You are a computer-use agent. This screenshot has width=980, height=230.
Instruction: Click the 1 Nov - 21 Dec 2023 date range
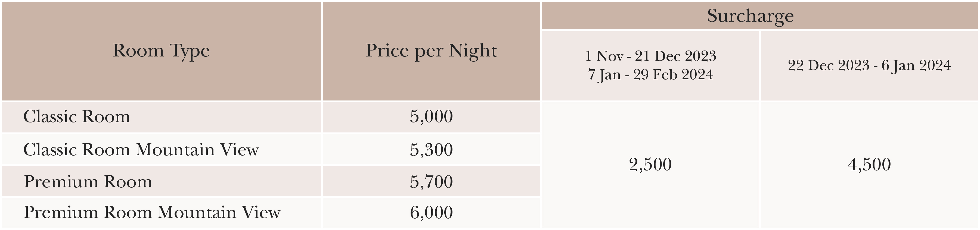click(650, 56)
